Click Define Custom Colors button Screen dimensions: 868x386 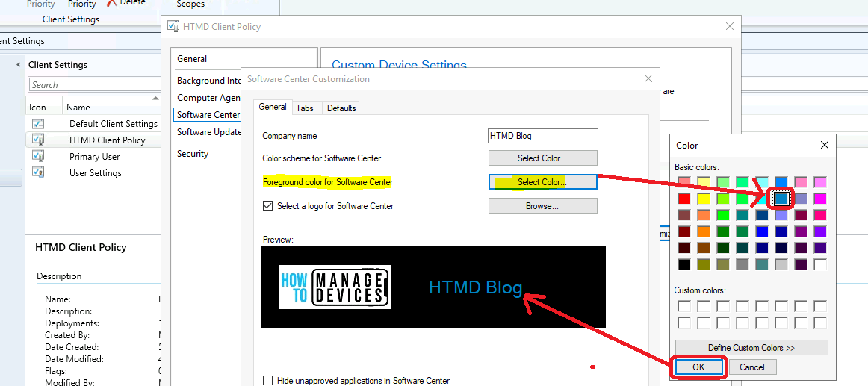click(751, 348)
